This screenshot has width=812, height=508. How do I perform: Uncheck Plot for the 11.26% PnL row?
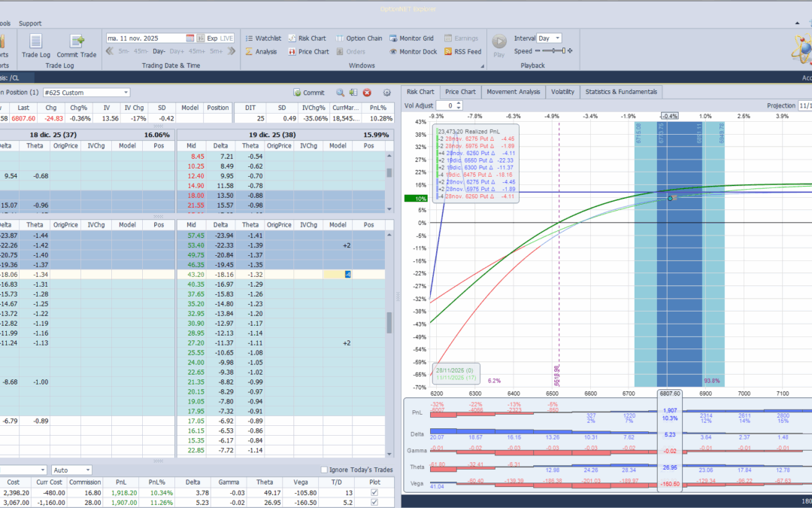[x=374, y=503]
